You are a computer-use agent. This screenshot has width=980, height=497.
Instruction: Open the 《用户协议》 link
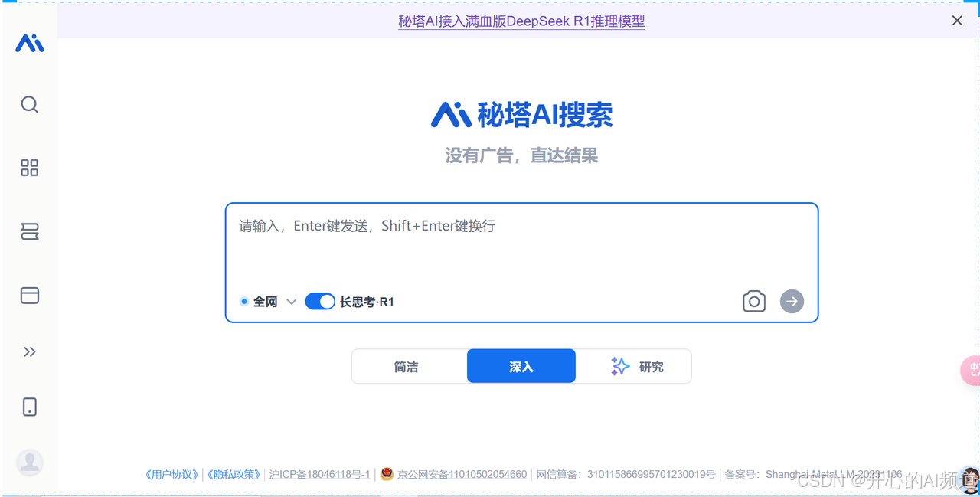point(172,475)
